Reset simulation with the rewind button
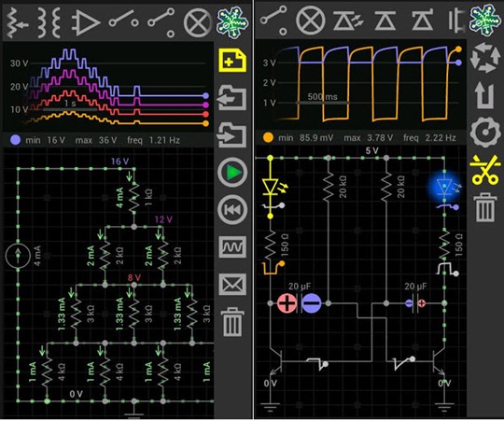This screenshot has width=504, height=421. pos(232,210)
